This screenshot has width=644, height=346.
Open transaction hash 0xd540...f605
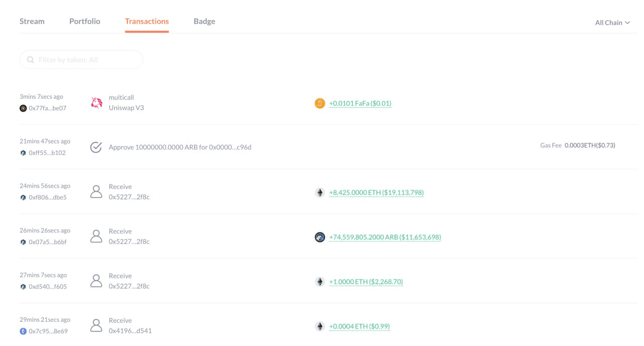(47, 287)
